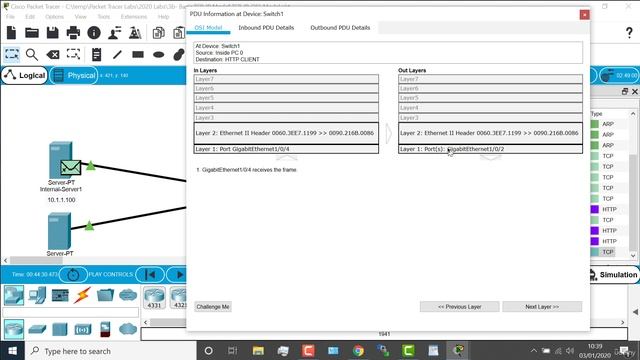Choose the Inspect magnifier tool
The image size is (640, 360).
point(32,54)
